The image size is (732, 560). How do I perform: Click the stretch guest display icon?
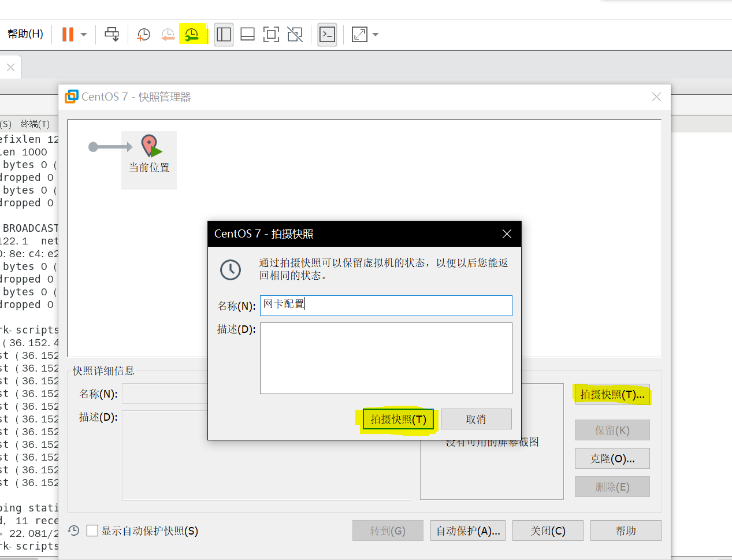pyautogui.click(x=359, y=35)
